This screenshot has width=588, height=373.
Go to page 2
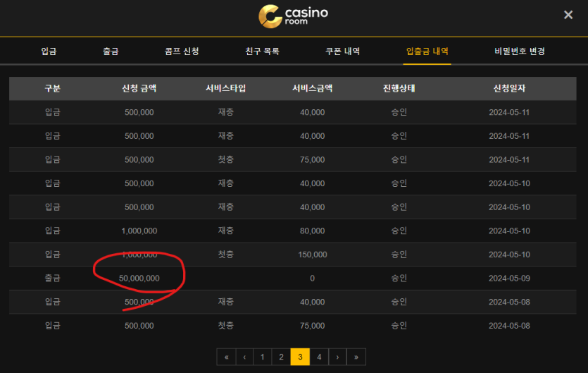point(281,357)
